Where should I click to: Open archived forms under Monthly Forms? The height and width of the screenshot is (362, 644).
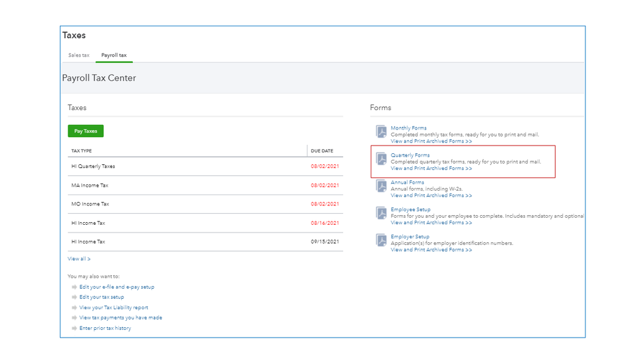coord(431,141)
